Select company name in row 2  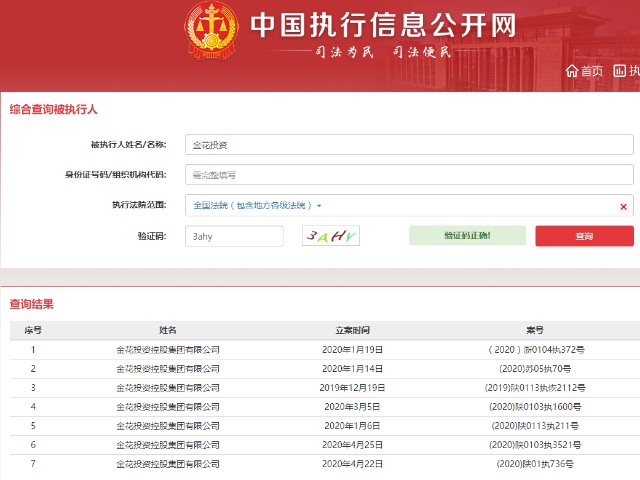168,369
